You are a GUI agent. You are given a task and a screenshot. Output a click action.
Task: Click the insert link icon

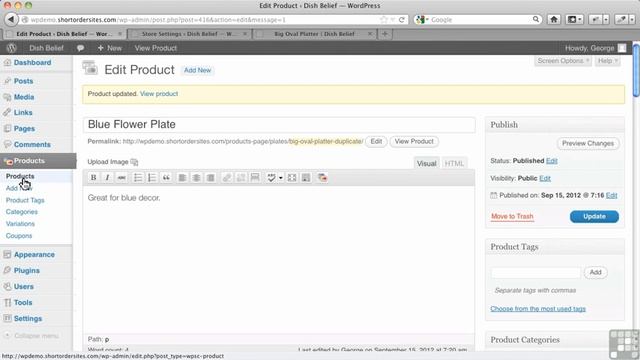(227, 178)
